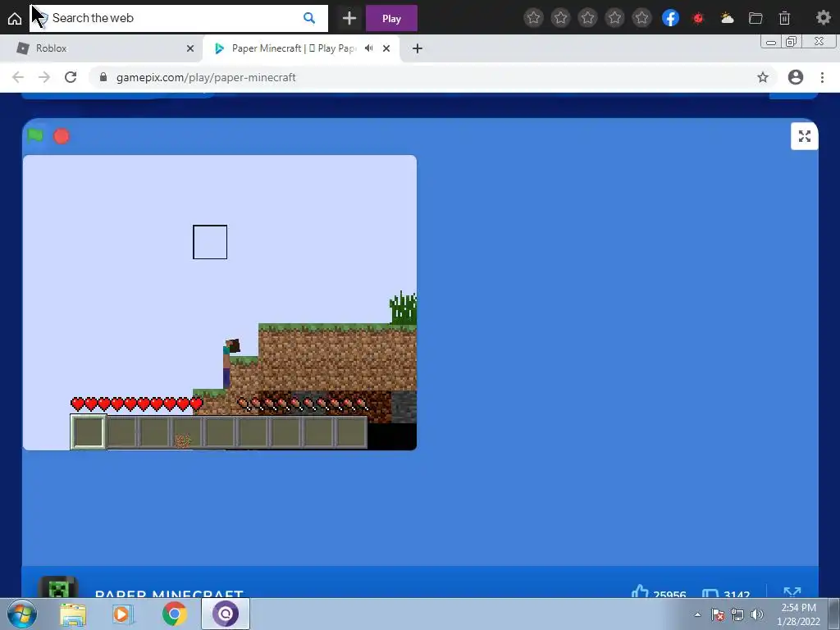This screenshot has height=630, width=840.
Task: Click the third star bookmark slot
Action: click(x=587, y=18)
